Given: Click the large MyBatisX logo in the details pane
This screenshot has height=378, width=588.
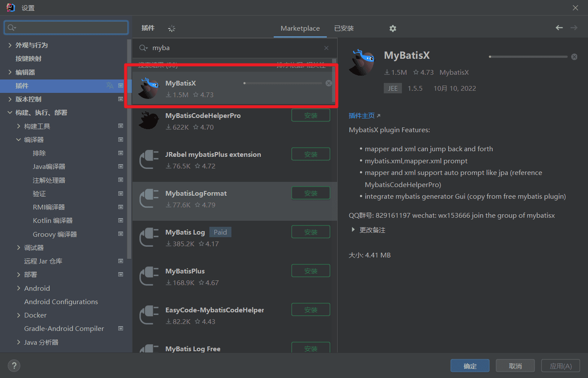Looking at the screenshot, I should coord(362,62).
